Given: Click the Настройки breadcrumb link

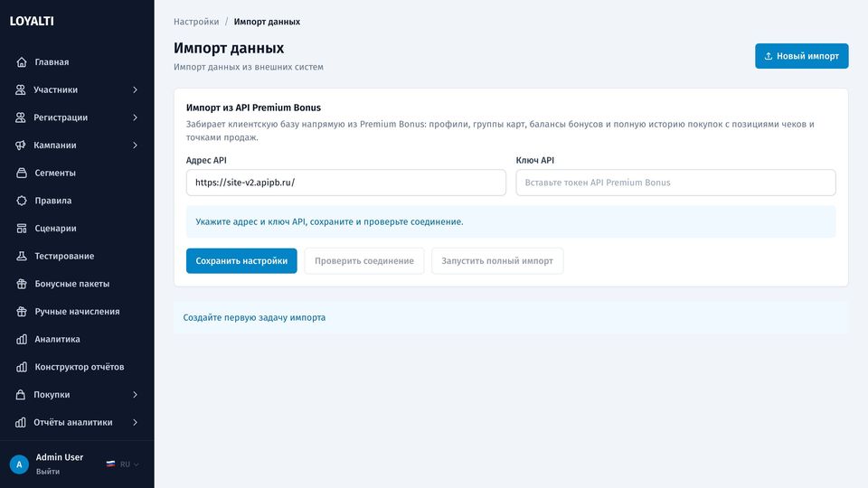Looking at the screenshot, I should (196, 22).
